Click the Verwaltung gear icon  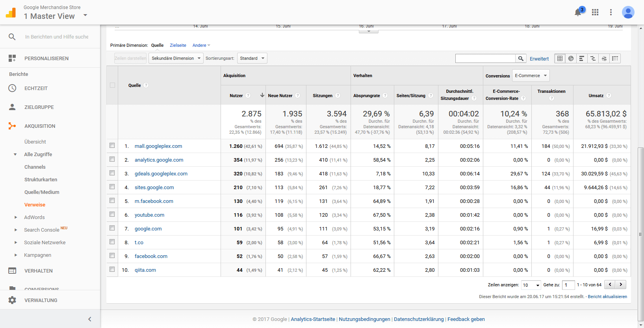pyautogui.click(x=12, y=300)
